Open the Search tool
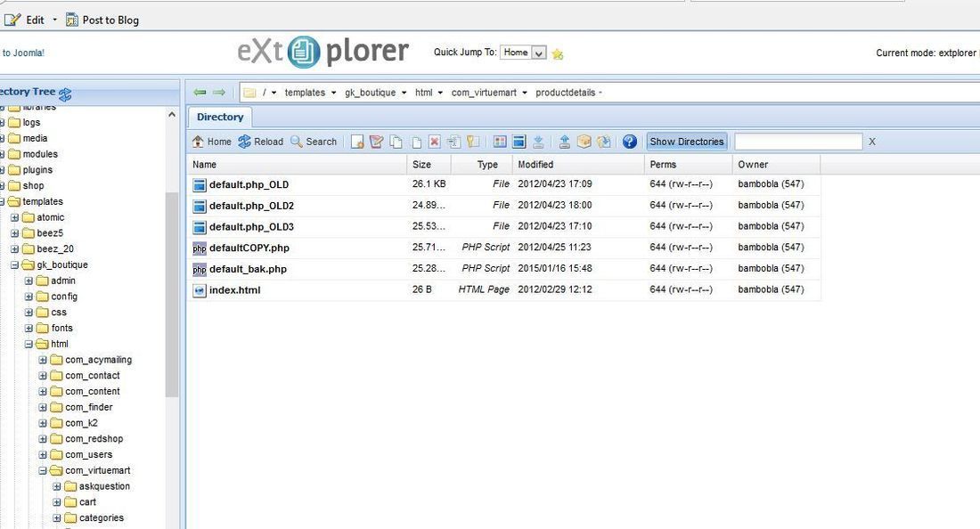Image resolution: width=980 pixels, height=529 pixels. (314, 142)
